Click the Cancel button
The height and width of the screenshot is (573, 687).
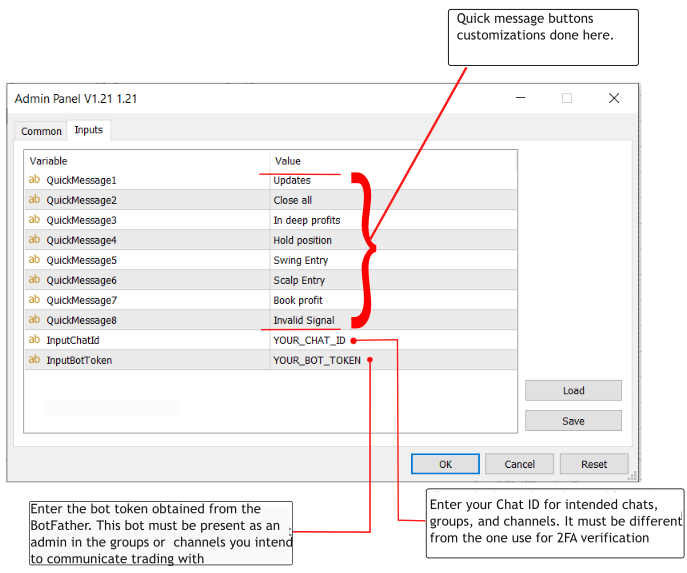pos(519,464)
